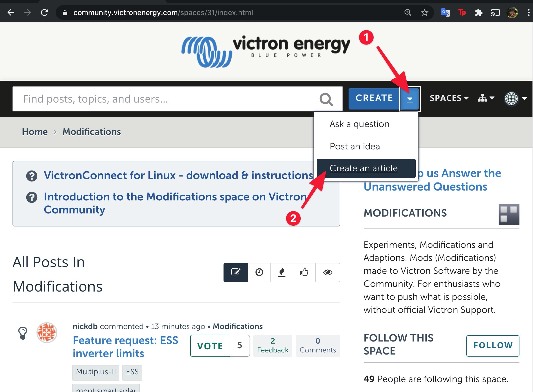Open the user avatar account dropdown
Screen dimensions: 533x392
click(516, 98)
